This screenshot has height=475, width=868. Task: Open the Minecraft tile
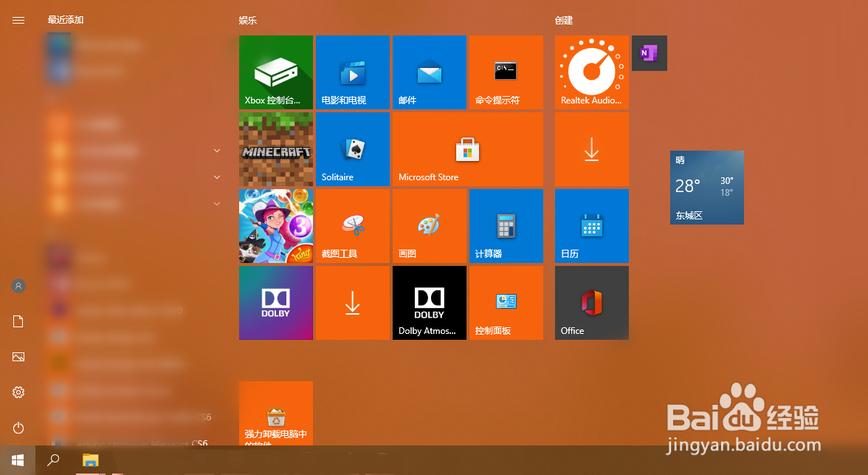[x=276, y=149]
